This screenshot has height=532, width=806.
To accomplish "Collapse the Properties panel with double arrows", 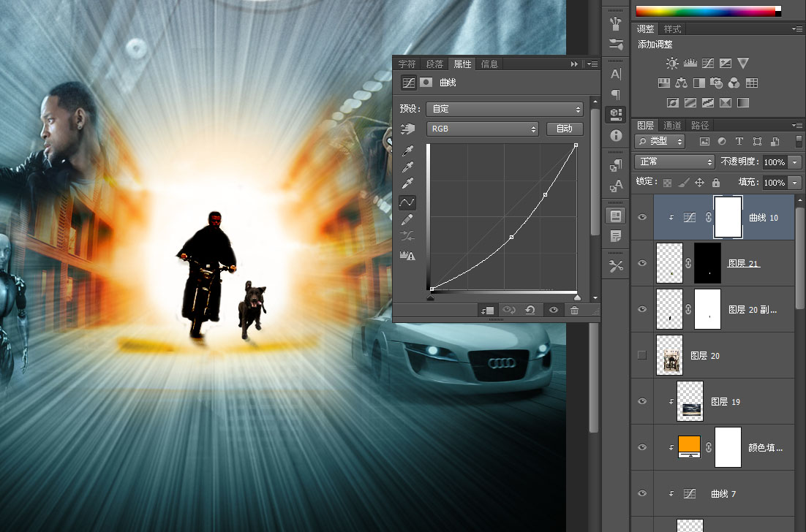I will tap(574, 64).
